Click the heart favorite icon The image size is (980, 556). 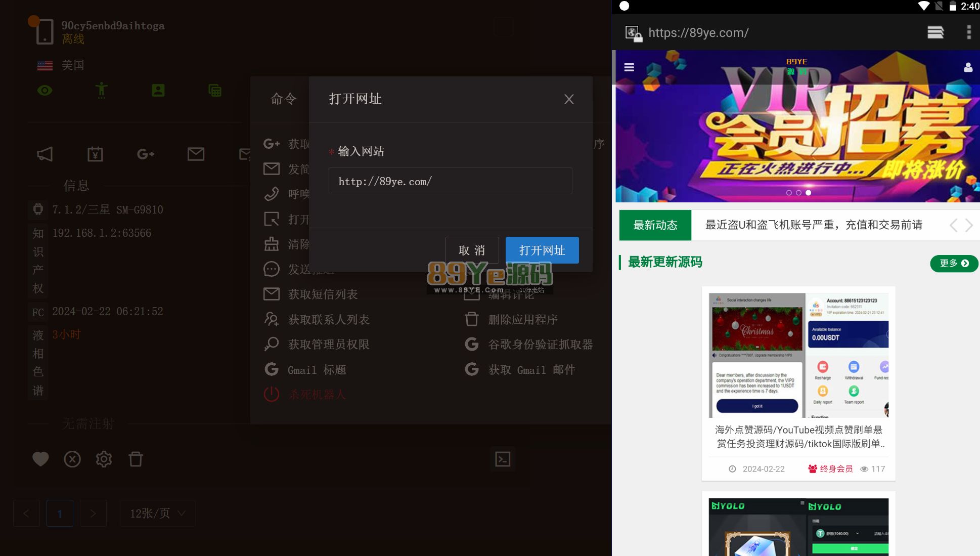point(40,459)
